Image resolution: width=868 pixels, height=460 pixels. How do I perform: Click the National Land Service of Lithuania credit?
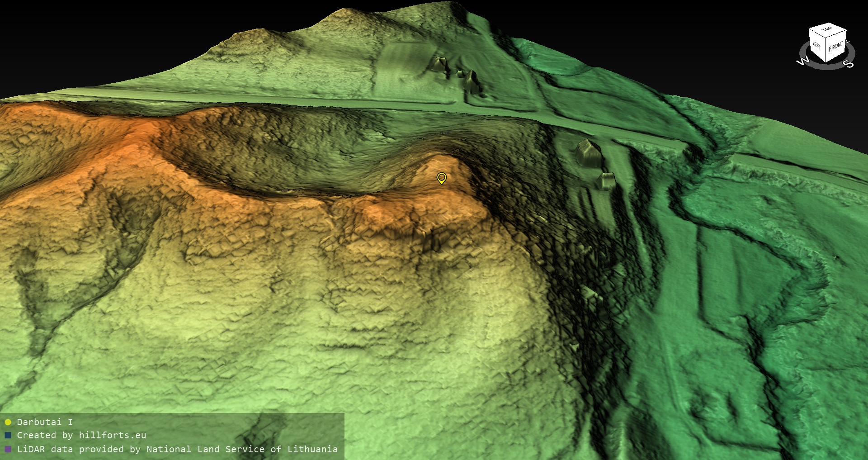[242, 449]
